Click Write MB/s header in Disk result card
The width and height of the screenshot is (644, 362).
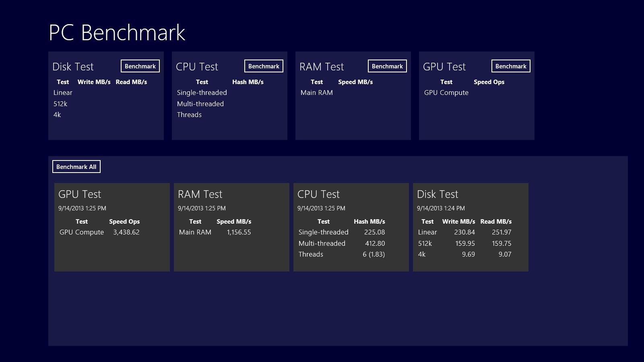pos(458,222)
